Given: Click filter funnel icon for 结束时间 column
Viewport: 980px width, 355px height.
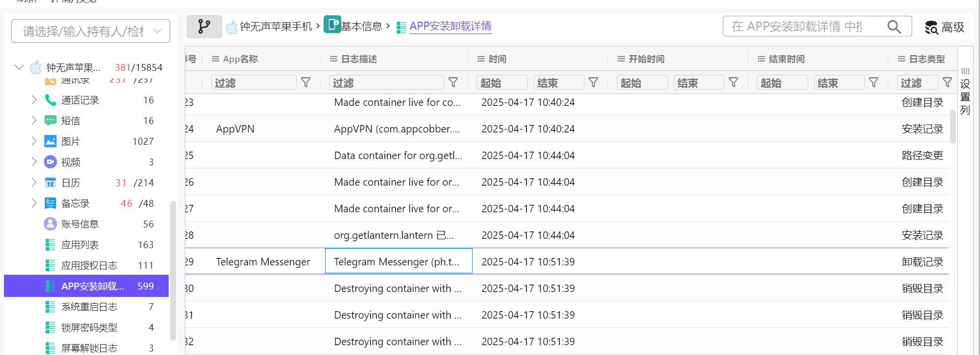Looking at the screenshot, I should click(874, 83).
